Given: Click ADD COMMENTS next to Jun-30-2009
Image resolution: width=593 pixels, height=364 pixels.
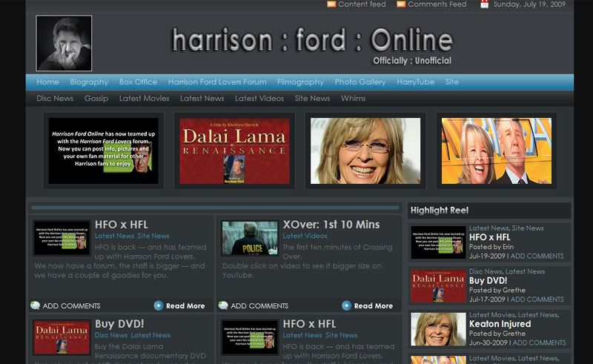Looking at the screenshot, I should pyautogui.click(x=540, y=343).
